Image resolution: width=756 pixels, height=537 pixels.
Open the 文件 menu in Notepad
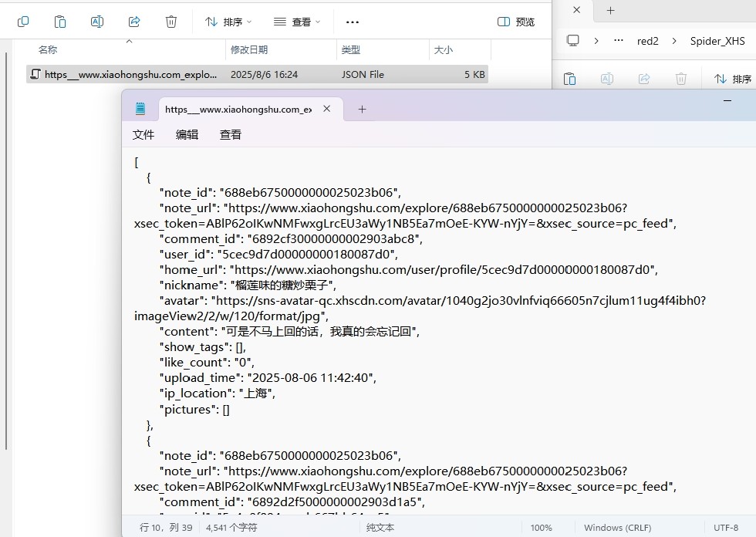coord(143,134)
